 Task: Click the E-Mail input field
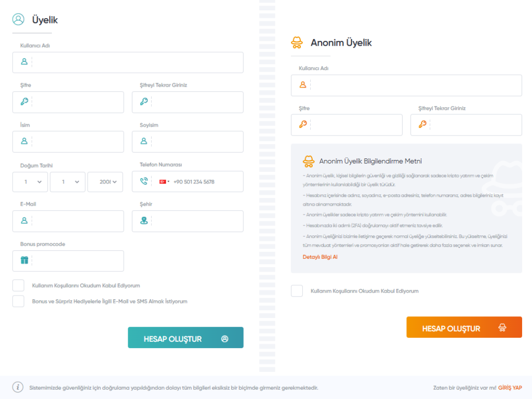[68, 221]
